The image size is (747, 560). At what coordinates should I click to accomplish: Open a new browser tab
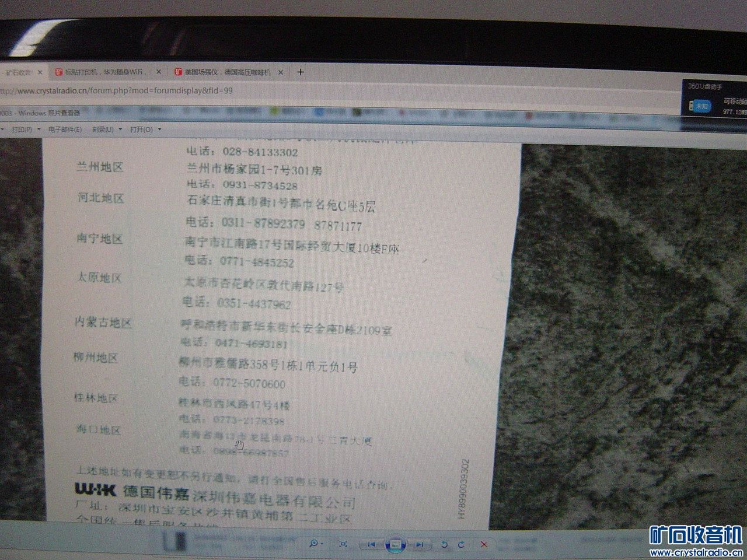[x=301, y=72]
